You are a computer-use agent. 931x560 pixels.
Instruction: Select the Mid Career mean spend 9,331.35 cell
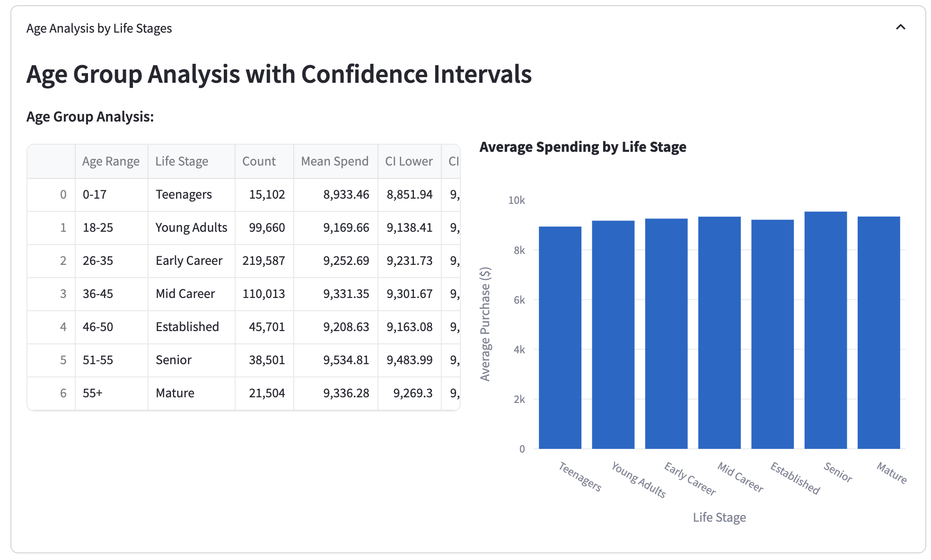click(346, 294)
